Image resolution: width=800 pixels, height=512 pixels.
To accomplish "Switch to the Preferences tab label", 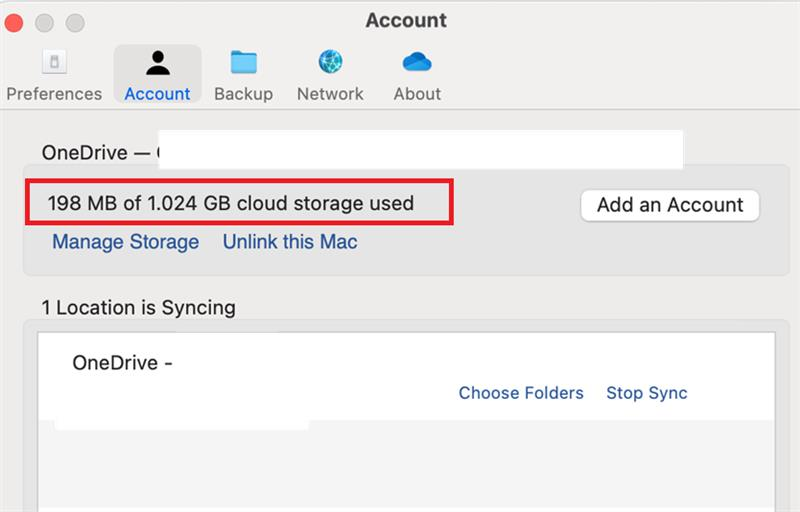I will [x=54, y=94].
